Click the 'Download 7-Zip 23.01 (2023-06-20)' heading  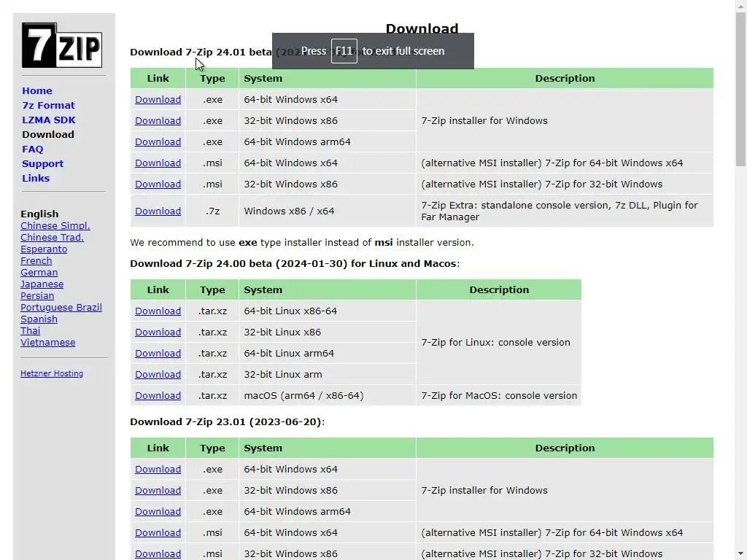228,422
